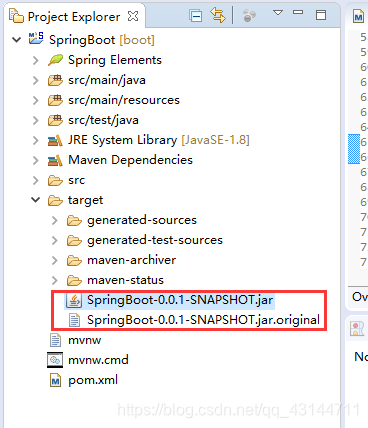Select the src/main/resources label
Image resolution: width=368 pixels, height=428 pixels.
click(124, 100)
